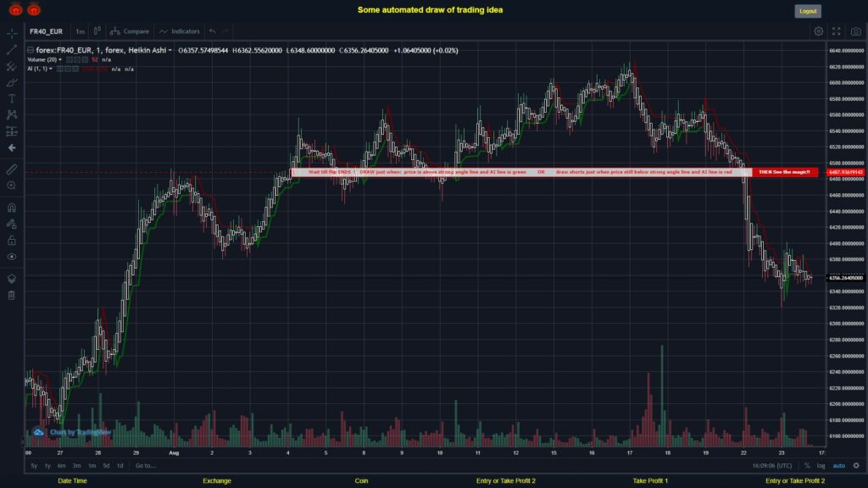This screenshot has height=488, width=868.
Task: Click the undo arrow
Action: [x=213, y=31]
